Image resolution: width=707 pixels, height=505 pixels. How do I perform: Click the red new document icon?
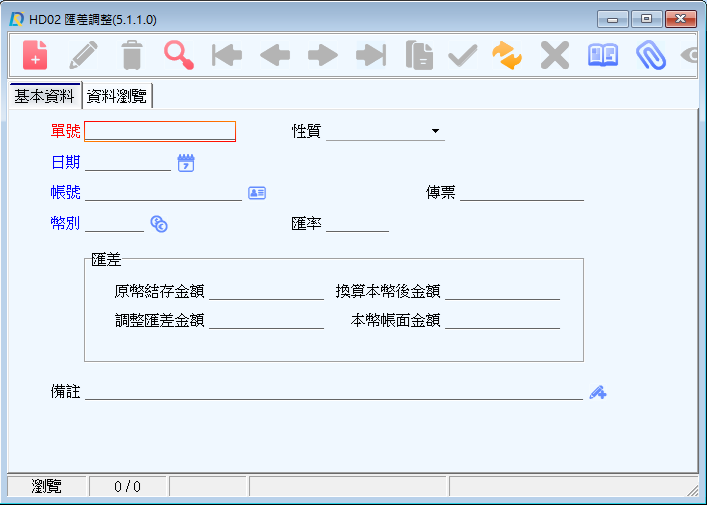tap(35, 55)
